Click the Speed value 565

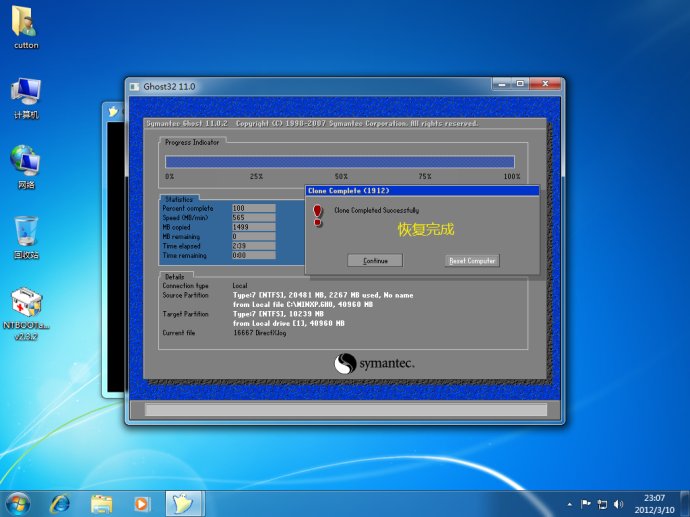(254, 217)
